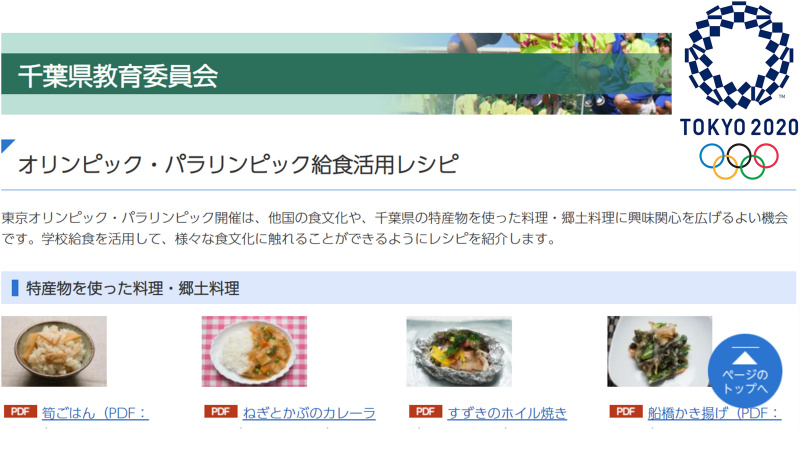Click the bamboo shoot rice bowl thumbnail
800x450 pixels.
(x=54, y=351)
